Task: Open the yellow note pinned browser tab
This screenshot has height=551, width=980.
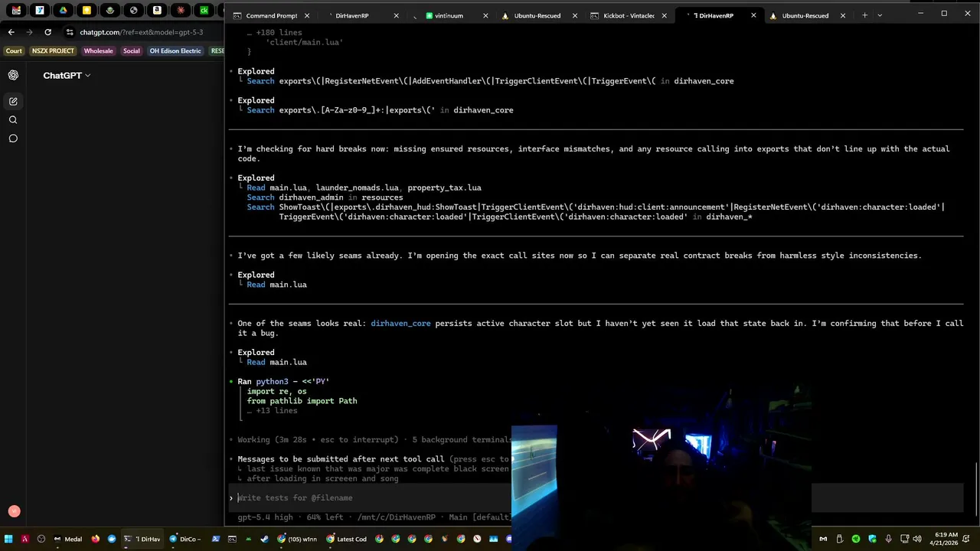Action: 87,11
